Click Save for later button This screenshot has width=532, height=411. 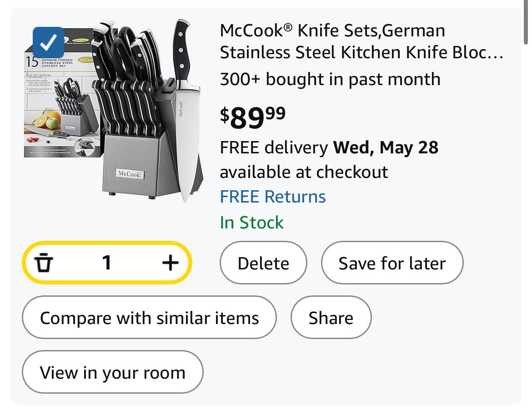tap(392, 263)
